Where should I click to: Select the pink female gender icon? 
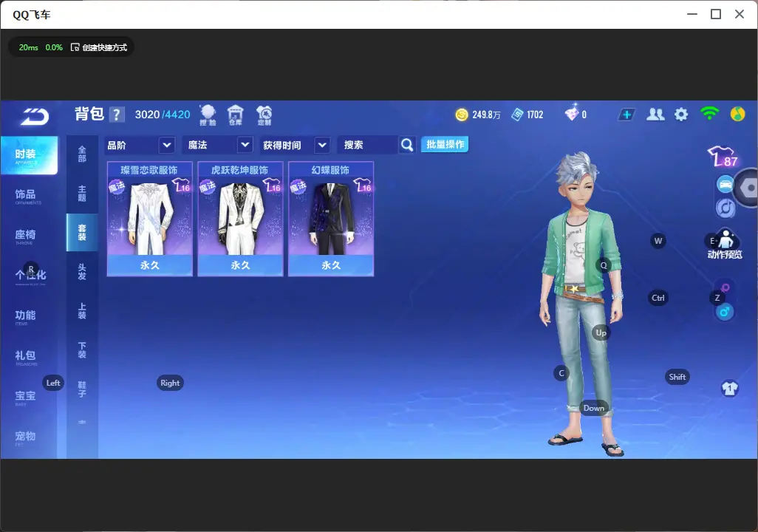point(725,287)
